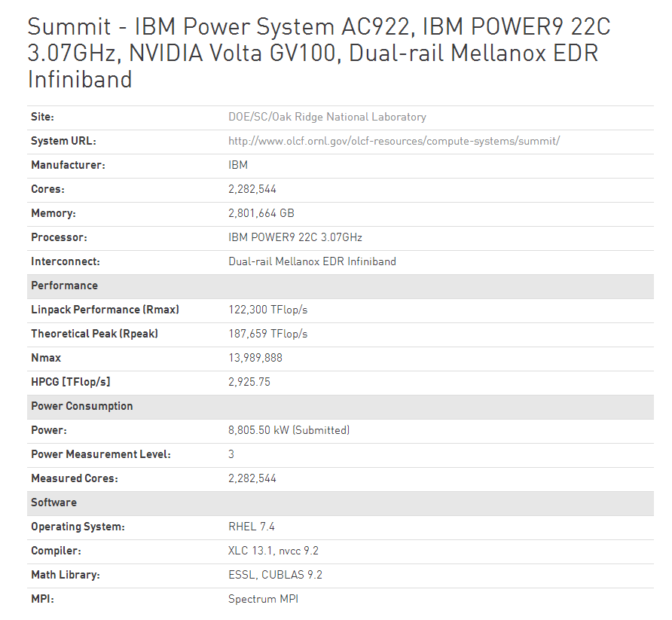Click the 8,805.50 kW power value
The width and height of the screenshot is (672, 620).
click(x=259, y=430)
